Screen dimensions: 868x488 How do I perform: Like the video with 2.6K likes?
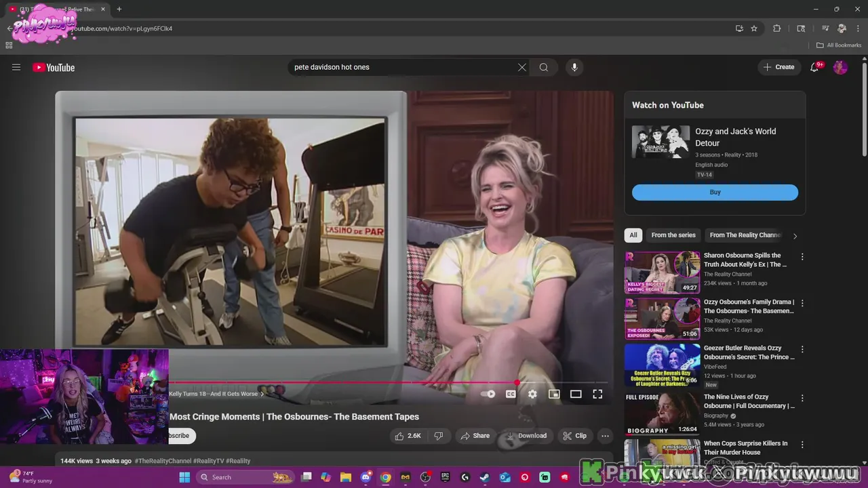(408, 436)
